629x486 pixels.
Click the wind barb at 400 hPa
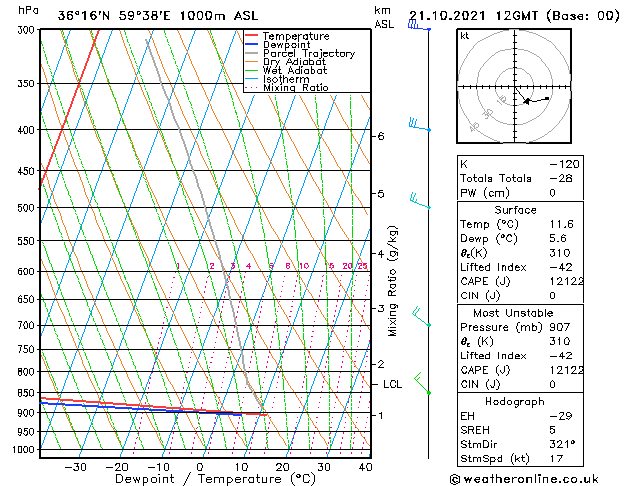click(420, 125)
